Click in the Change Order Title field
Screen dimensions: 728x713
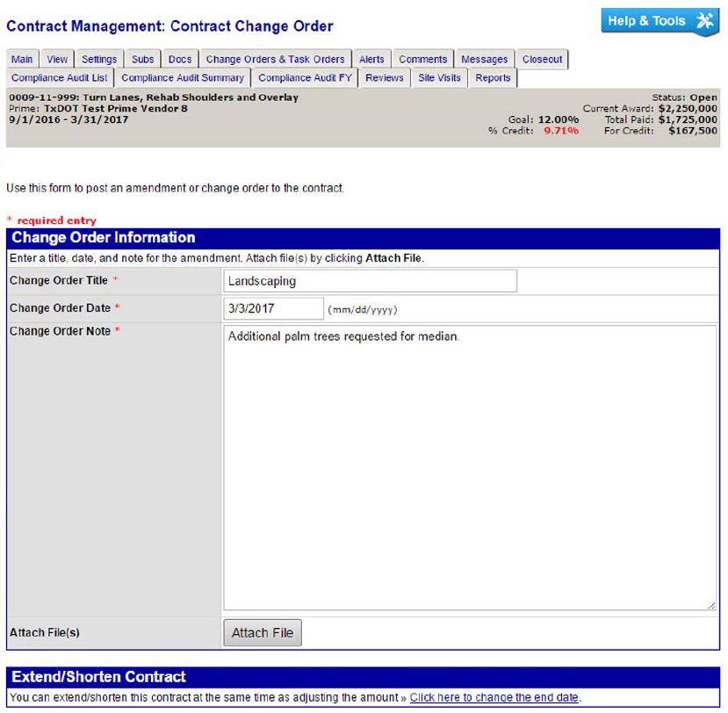(x=370, y=281)
